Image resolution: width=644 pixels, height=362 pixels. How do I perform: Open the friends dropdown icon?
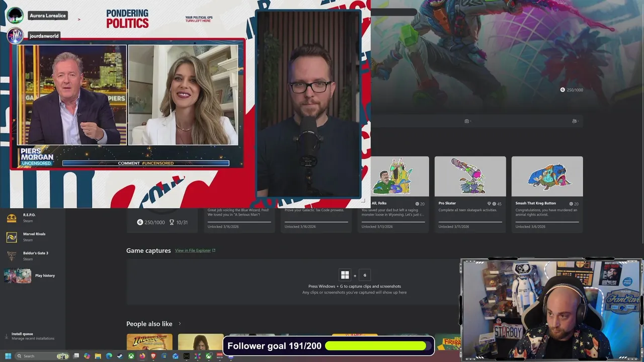576,121
